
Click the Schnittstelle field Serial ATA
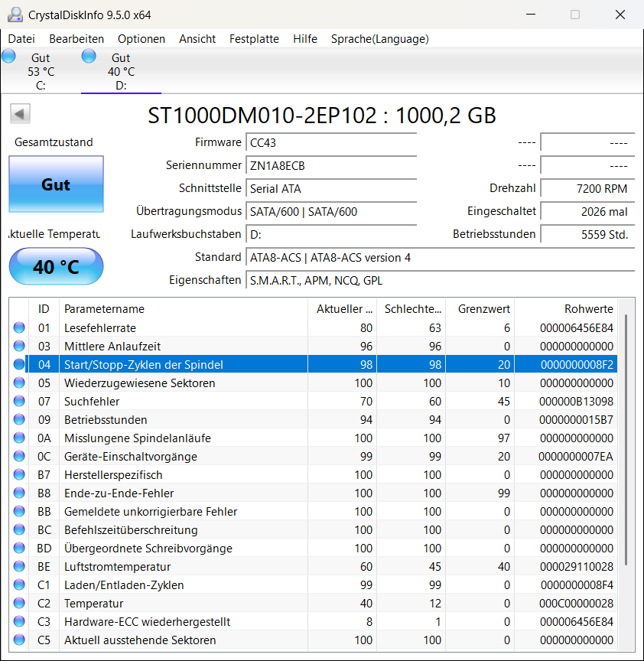(x=331, y=188)
